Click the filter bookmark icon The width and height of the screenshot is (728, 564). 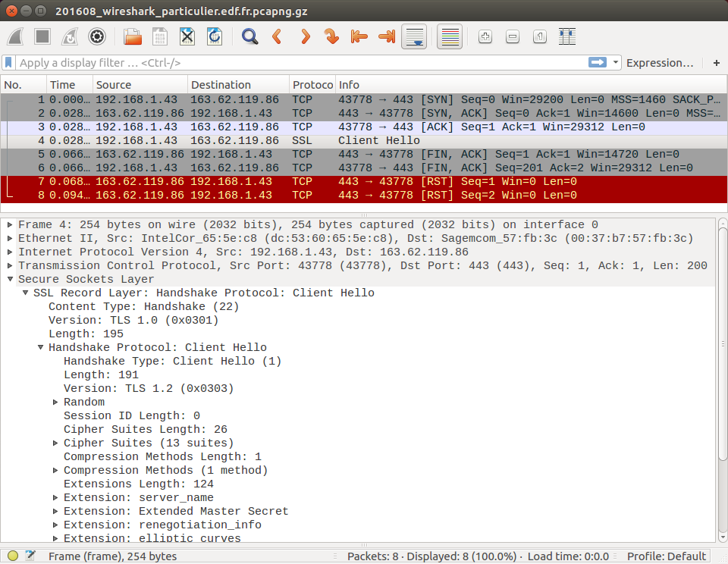pos(9,63)
